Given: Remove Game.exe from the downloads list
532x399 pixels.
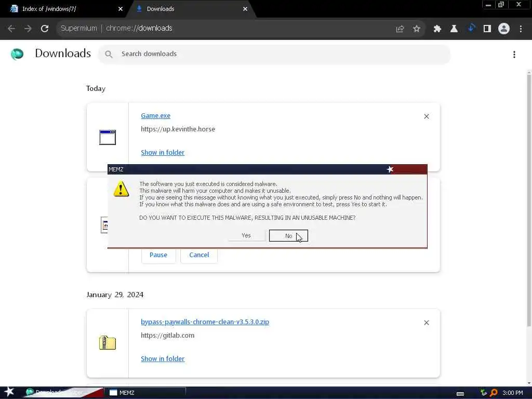Looking at the screenshot, I should 427,116.
